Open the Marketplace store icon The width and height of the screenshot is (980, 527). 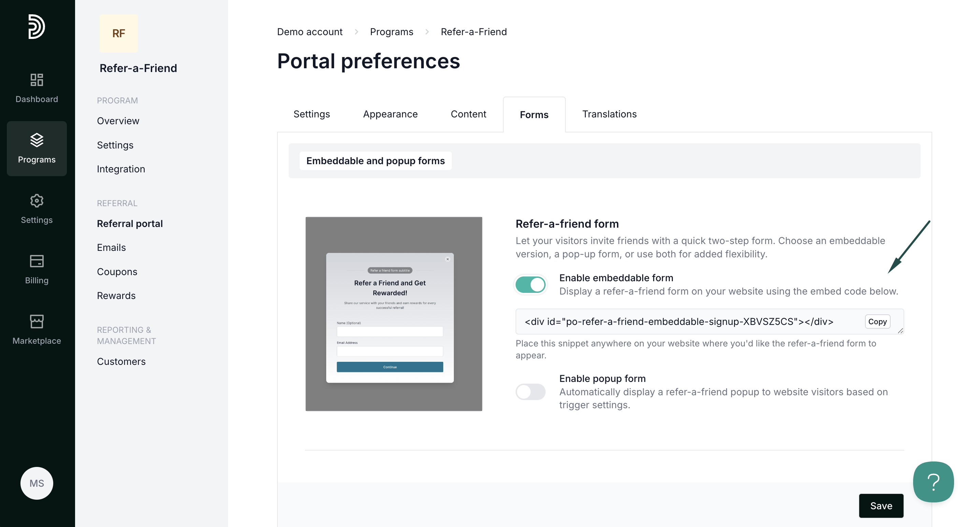(37, 322)
